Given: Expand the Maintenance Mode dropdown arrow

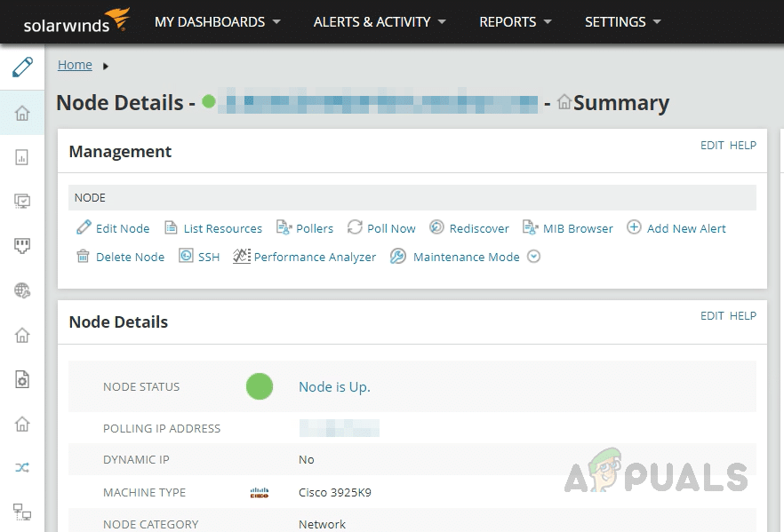Looking at the screenshot, I should click(x=533, y=257).
